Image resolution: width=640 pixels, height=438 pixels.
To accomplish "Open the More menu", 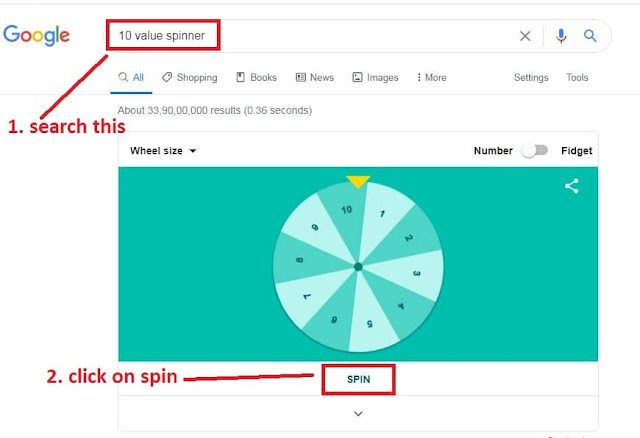I will (x=431, y=78).
